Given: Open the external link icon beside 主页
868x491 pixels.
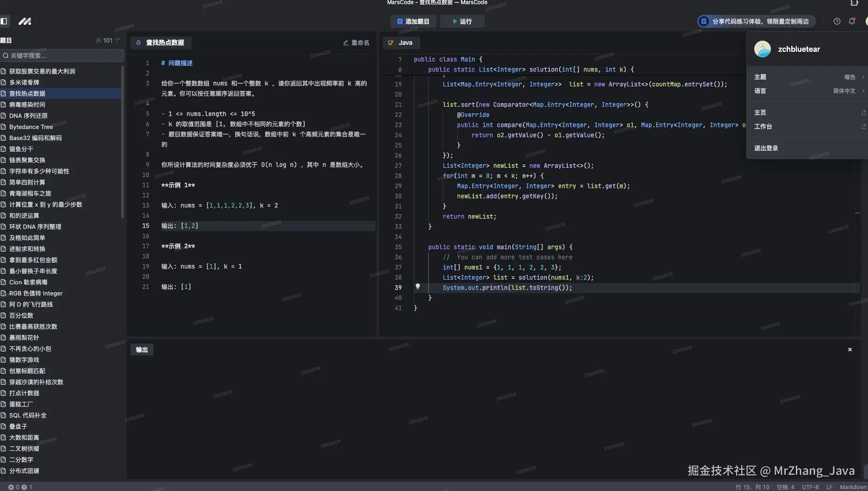Looking at the screenshot, I should pos(863,113).
